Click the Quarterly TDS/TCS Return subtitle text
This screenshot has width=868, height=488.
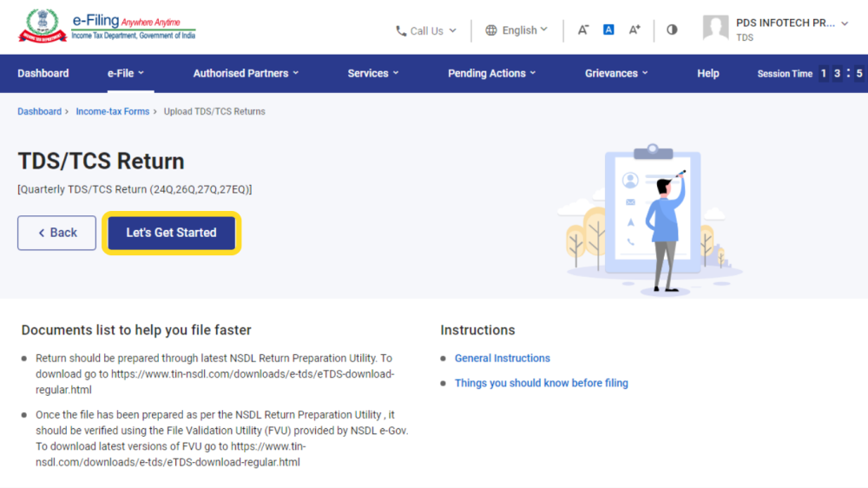135,189
